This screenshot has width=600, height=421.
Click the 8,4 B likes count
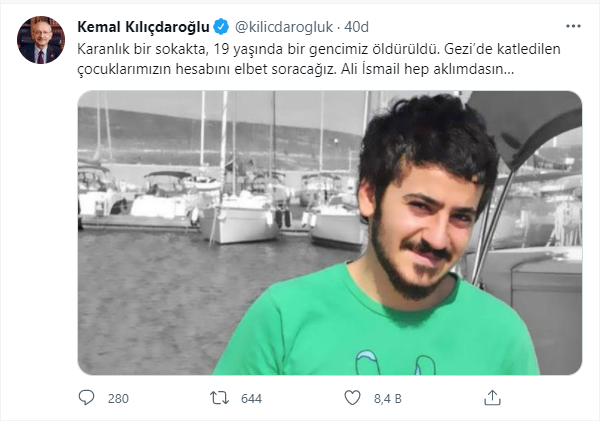(388, 399)
